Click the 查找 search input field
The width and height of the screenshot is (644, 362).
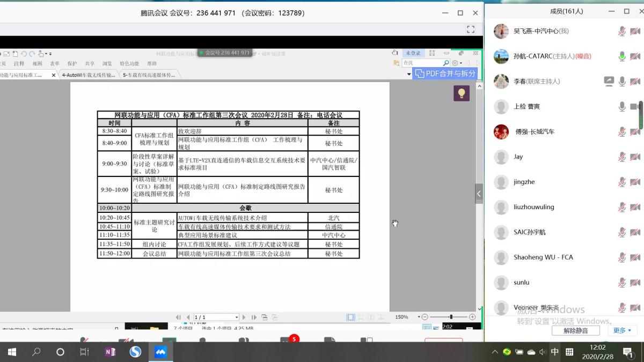click(421, 63)
